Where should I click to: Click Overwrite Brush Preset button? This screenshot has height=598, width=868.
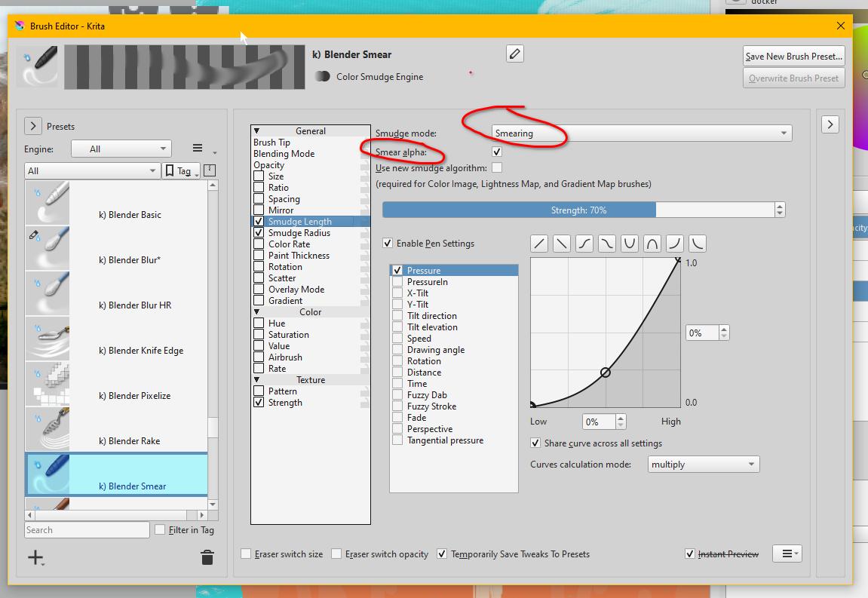(x=794, y=78)
